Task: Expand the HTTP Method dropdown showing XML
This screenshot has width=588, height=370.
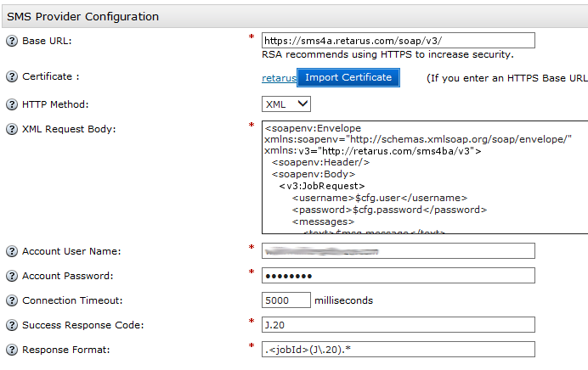Action: click(286, 104)
